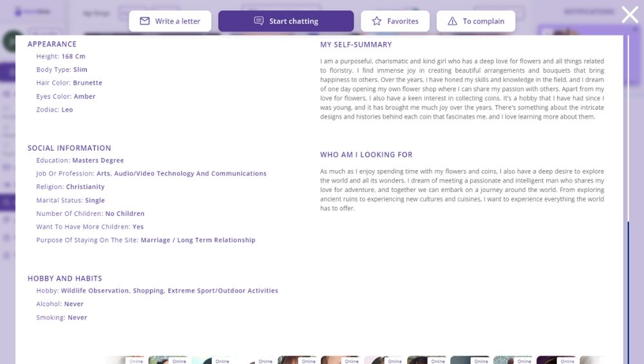Click the Education value Masters Degree

(x=98, y=160)
